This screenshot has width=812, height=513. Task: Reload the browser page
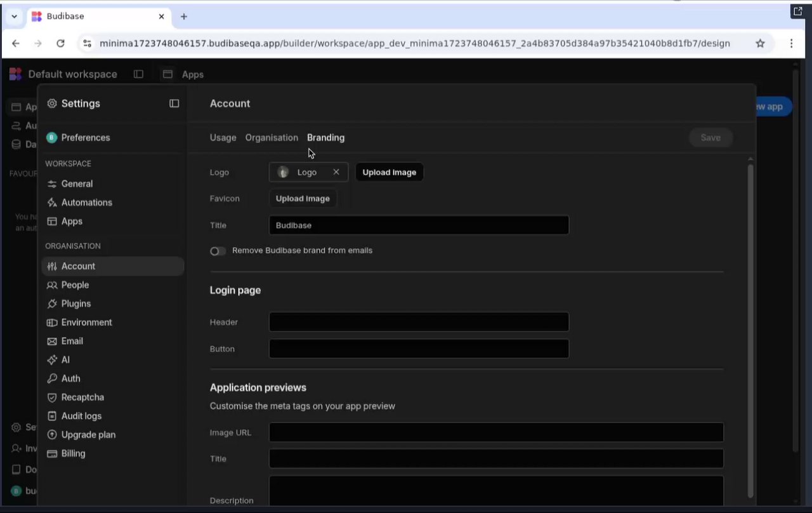(x=60, y=43)
